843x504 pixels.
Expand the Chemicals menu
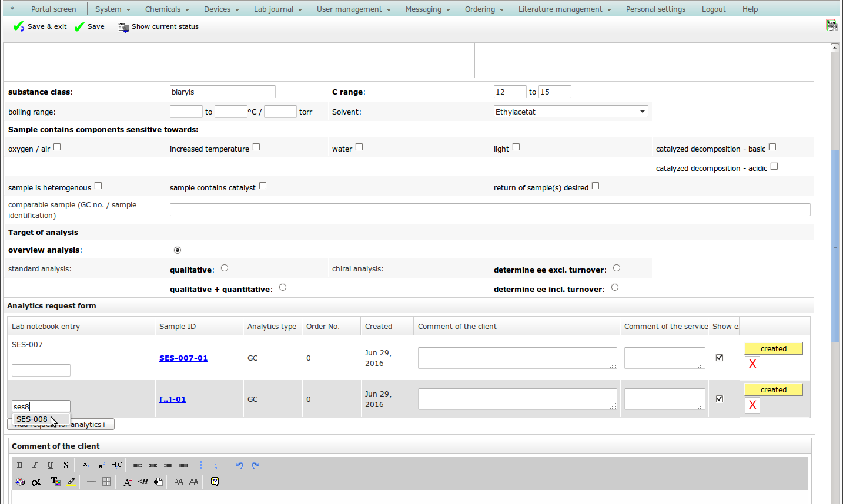[x=167, y=9]
